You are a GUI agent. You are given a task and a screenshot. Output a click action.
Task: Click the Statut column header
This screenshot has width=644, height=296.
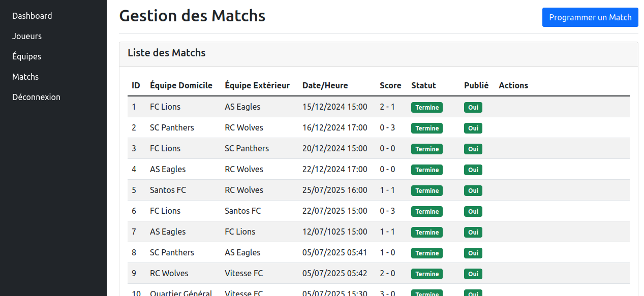[423, 85]
